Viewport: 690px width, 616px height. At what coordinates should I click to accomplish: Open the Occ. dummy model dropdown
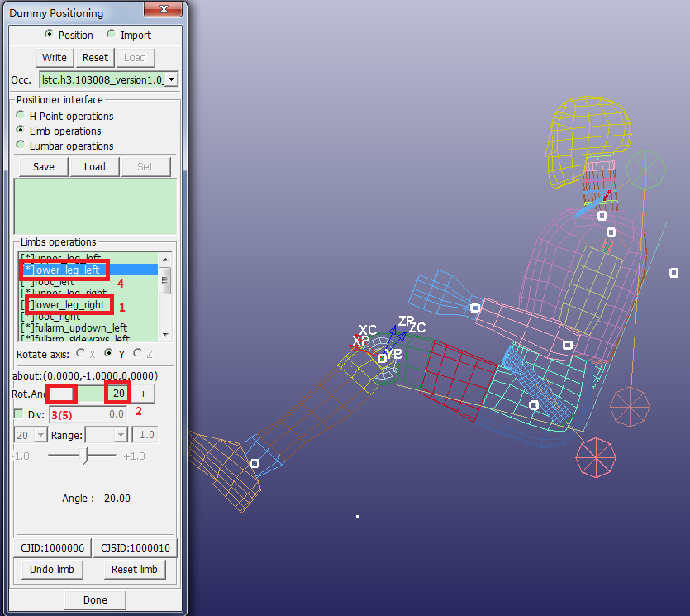[x=170, y=80]
